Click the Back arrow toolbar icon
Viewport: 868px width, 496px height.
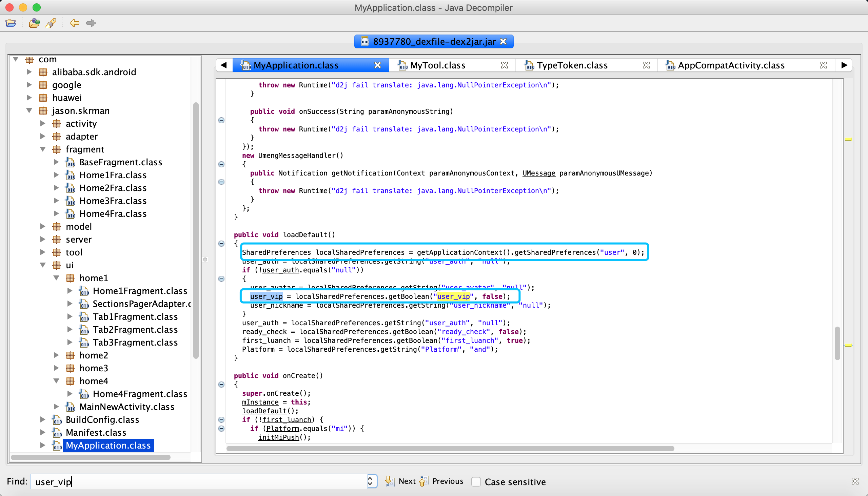(74, 23)
